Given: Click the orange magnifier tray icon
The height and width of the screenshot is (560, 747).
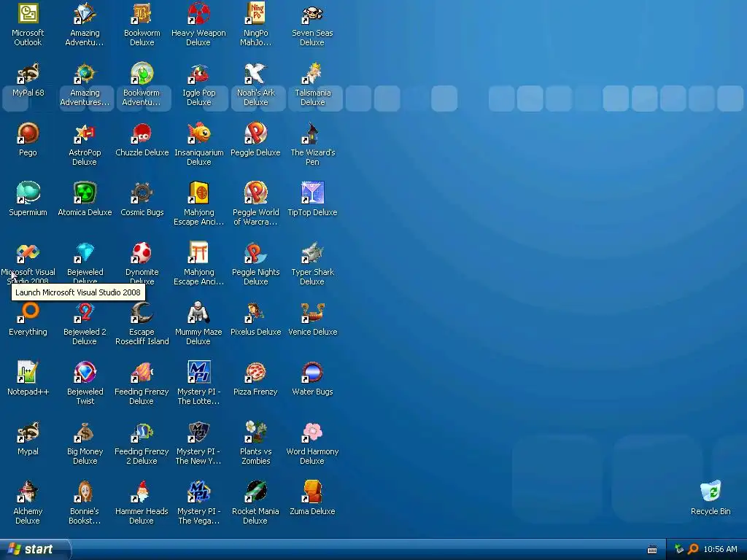Looking at the screenshot, I should click(x=693, y=549).
